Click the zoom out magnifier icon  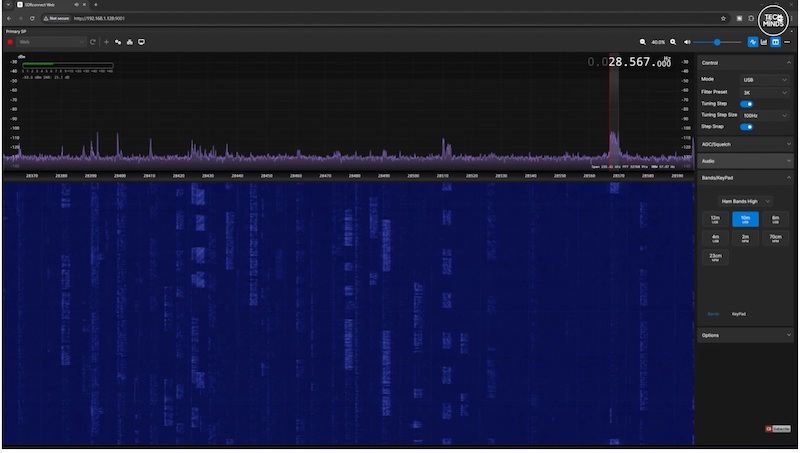(643, 42)
